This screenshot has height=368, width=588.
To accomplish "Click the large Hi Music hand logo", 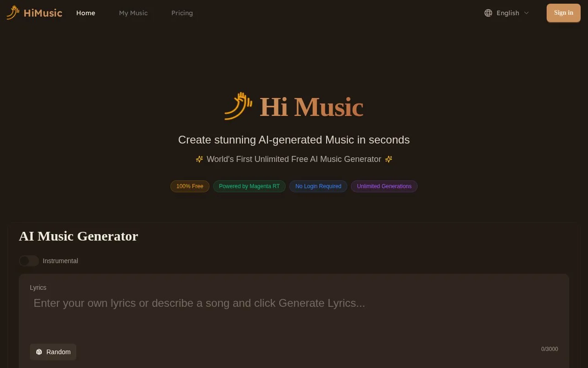I will coord(238,106).
